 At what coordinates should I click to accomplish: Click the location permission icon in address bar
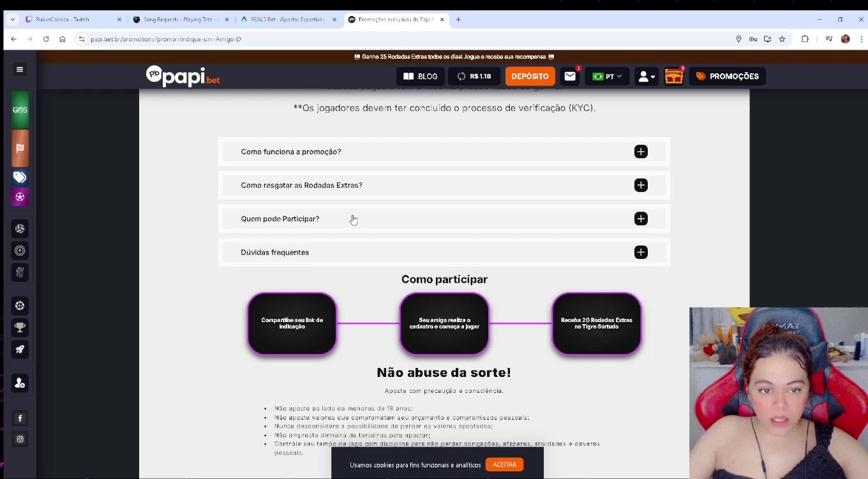click(738, 39)
